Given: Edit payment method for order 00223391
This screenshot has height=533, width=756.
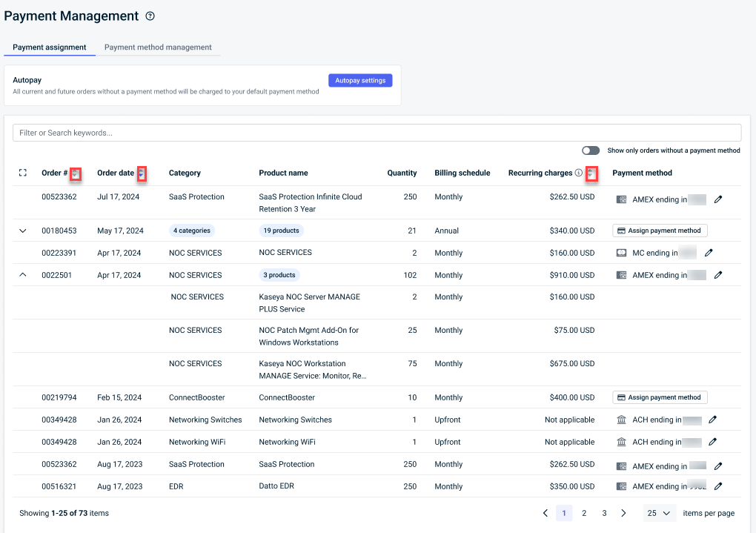Looking at the screenshot, I should tap(709, 253).
